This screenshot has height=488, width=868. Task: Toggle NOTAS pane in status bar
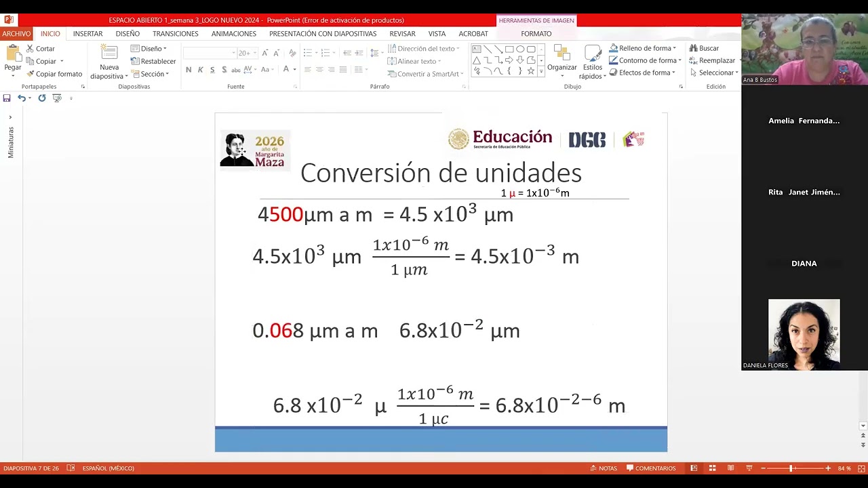coord(604,468)
